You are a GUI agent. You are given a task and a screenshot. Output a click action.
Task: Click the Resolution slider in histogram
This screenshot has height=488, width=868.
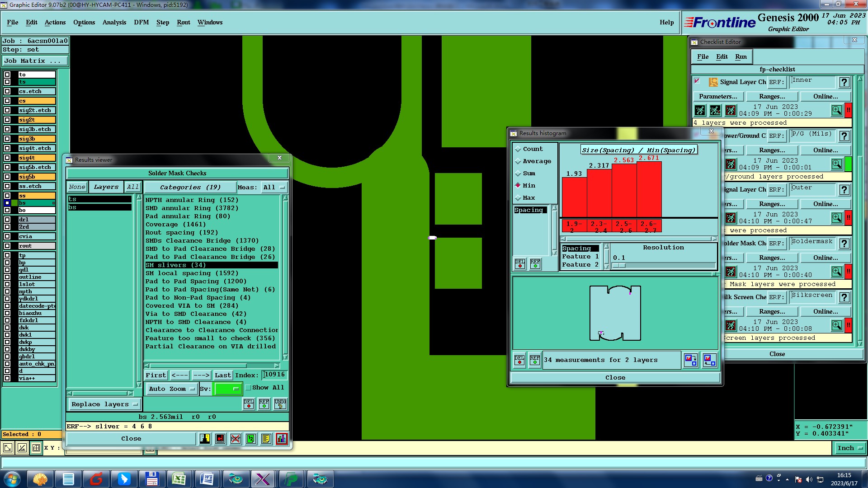(663, 266)
